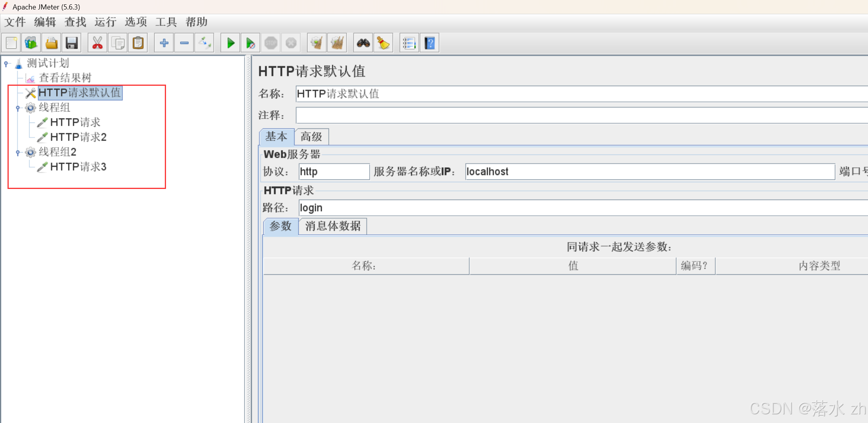Open the 工具 menu

166,22
